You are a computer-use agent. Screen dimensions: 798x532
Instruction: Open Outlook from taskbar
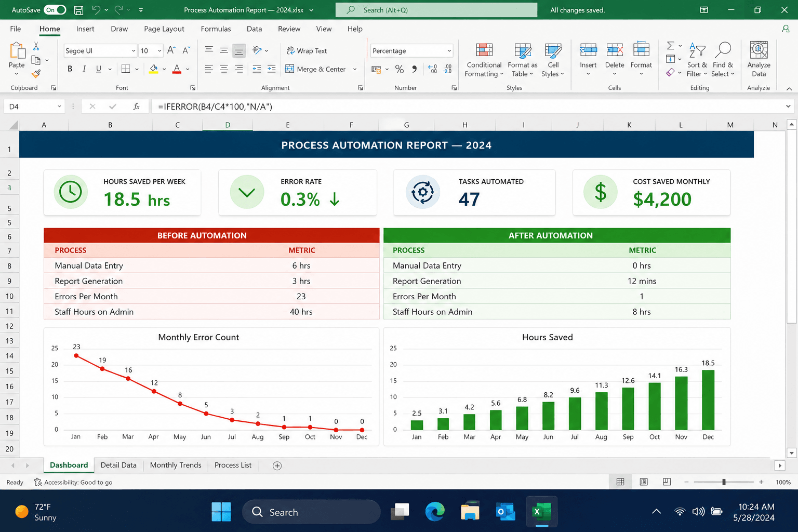[505, 512]
